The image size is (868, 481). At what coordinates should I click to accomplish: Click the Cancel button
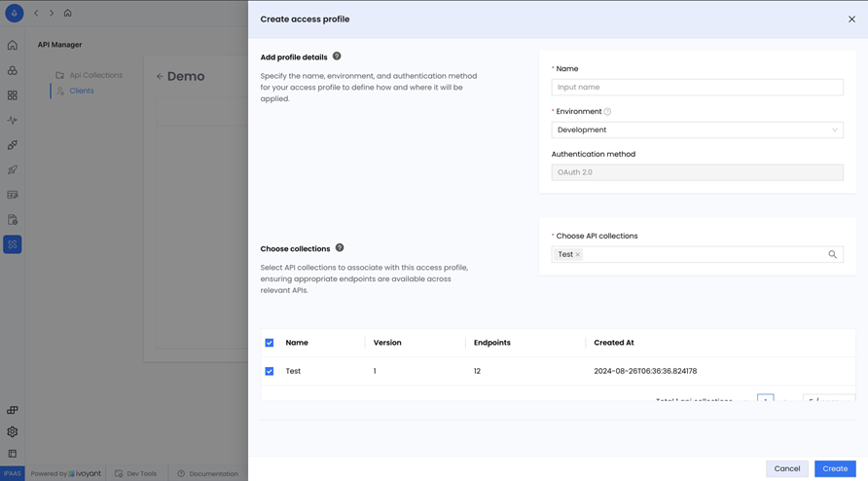[x=786, y=468]
